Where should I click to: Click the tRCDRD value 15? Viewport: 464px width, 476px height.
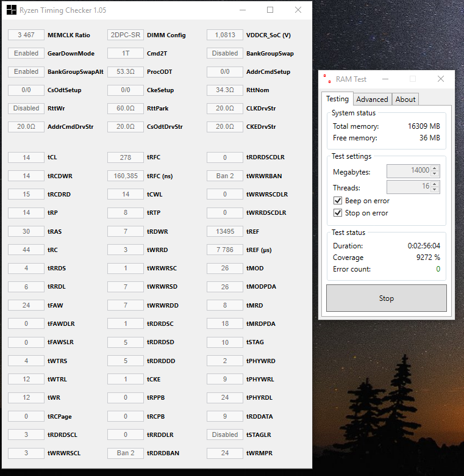[x=26, y=194]
